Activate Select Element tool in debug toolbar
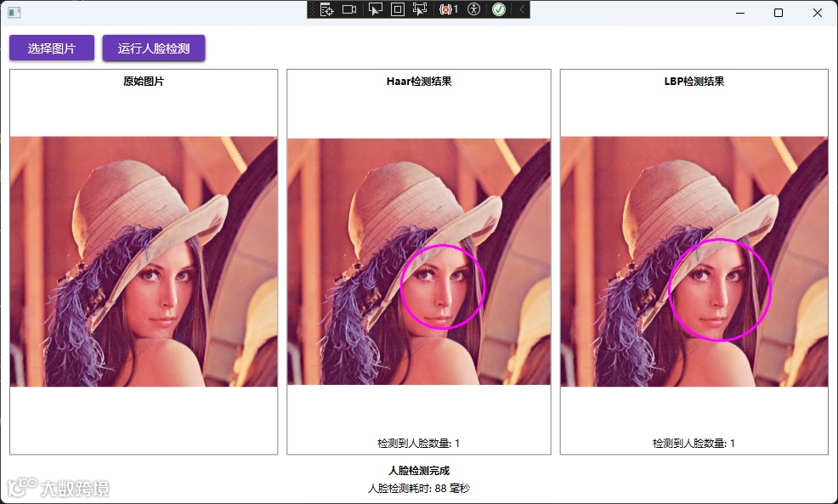Screen dimensions: 838x504 (x=376, y=9)
